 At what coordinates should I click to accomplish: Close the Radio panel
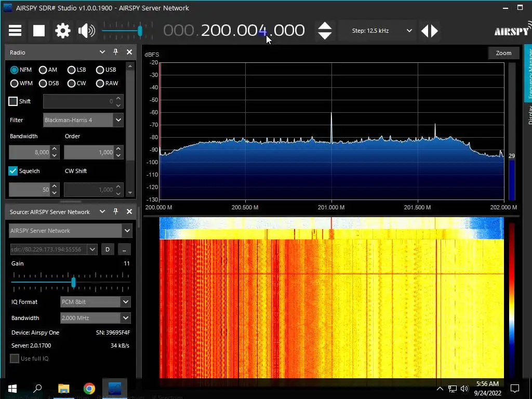[x=129, y=52]
